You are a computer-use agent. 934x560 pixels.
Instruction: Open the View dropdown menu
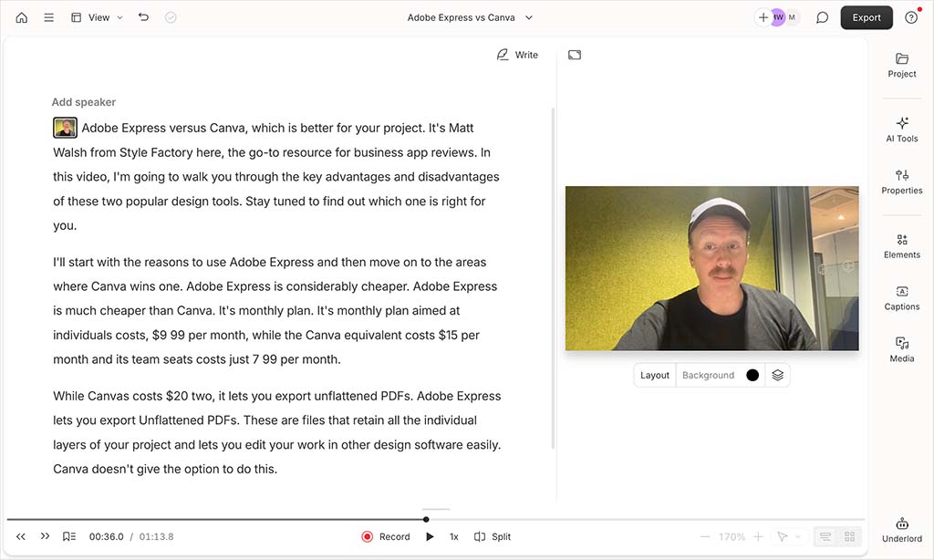pyautogui.click(x=96, y=16)
